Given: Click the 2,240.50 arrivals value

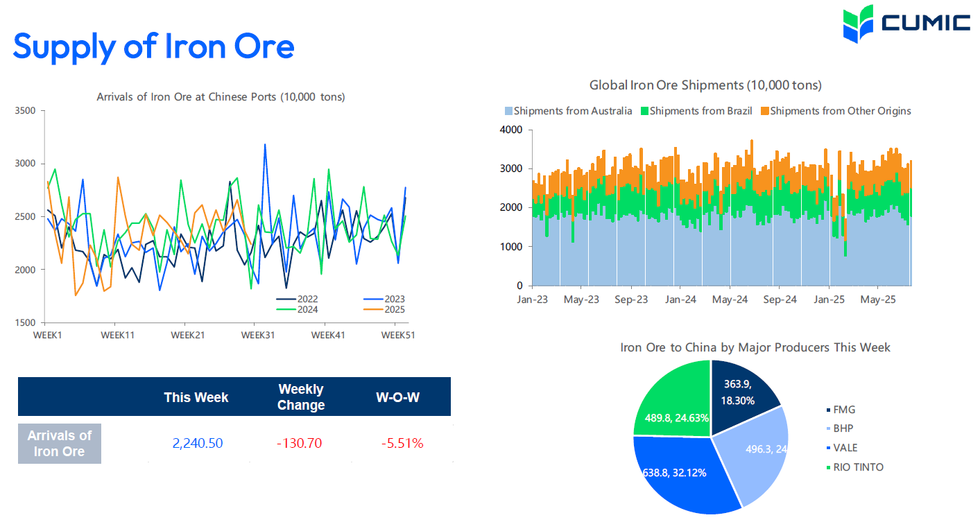Looking at the screenshot, I should pyautogui.click(x=198, y=443).
